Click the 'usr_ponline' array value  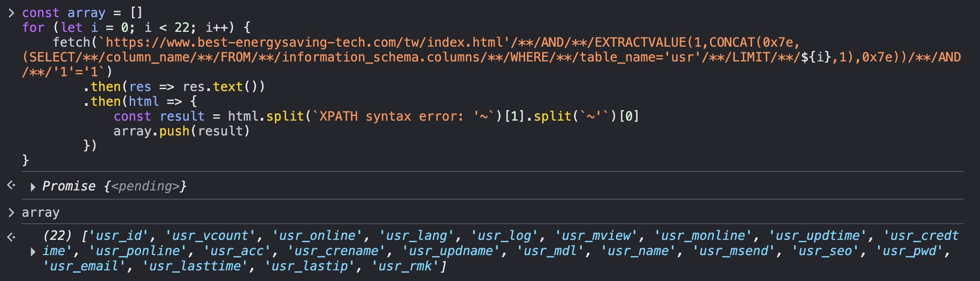[137, 250]
